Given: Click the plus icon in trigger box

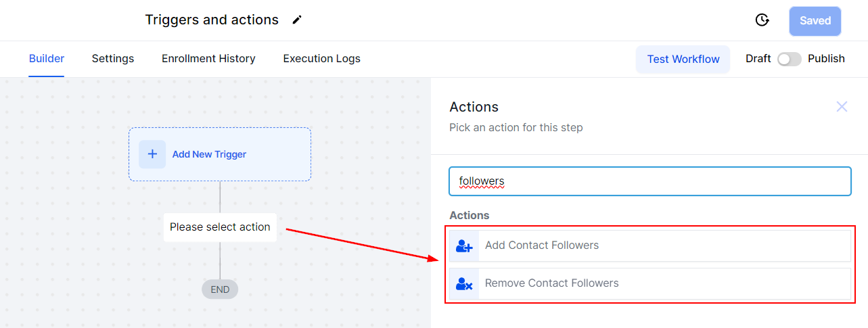Looking at the screenshot, I should pyautogui.click(x=152, y=154).
